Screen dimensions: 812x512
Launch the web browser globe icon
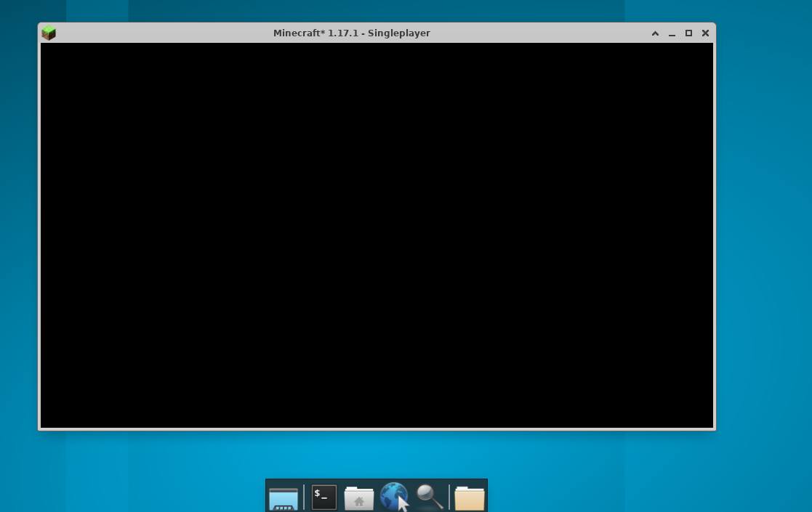(x=393, y=497)
